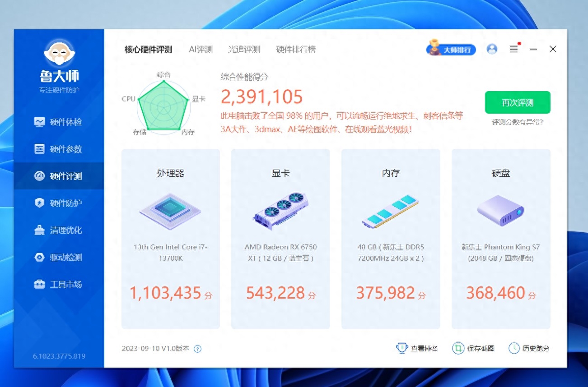Open 清理优化 in the sidebar

[x=59, y=230]
